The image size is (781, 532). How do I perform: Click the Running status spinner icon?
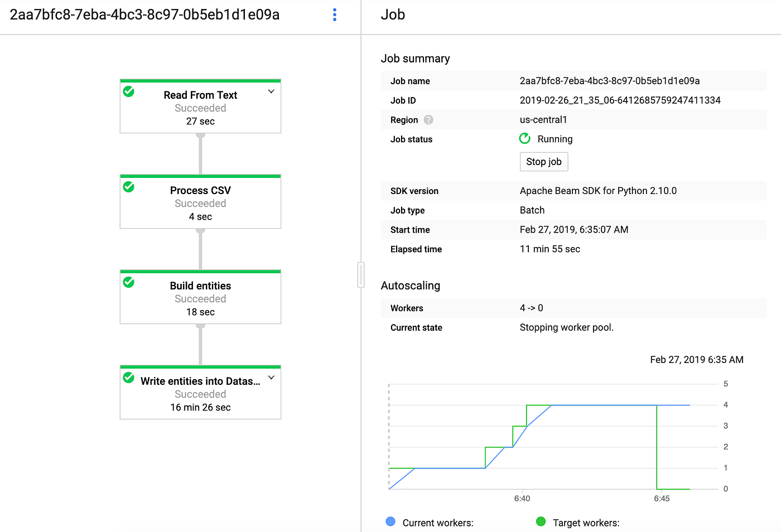coord(525,138)
